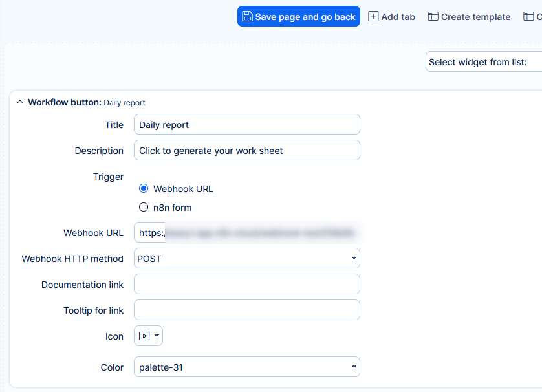The height and width of the screenshot is (392, 542).
Task: Click the Create template layout icon
Action: (433, 17)
